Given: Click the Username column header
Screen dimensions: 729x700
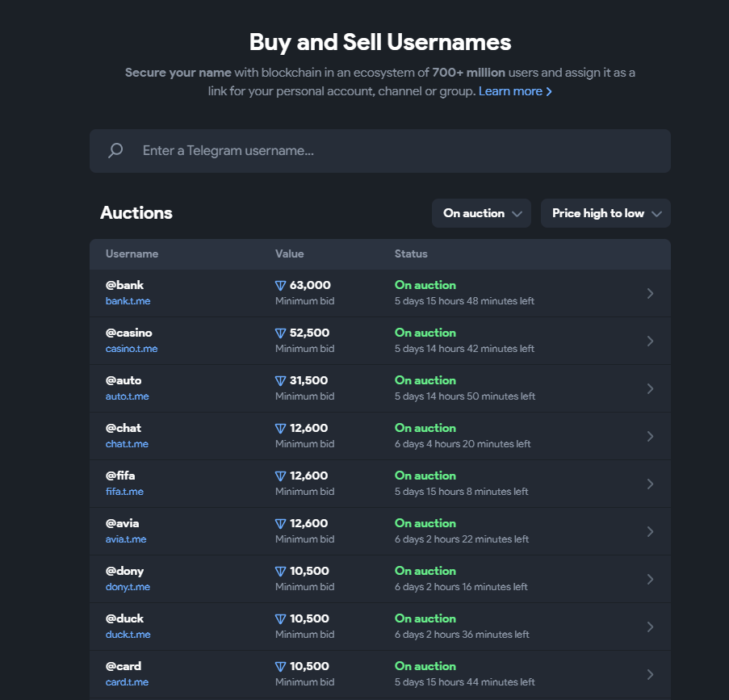Looking at the screenshot, I should pyautogui.click(x=132, y=254).
